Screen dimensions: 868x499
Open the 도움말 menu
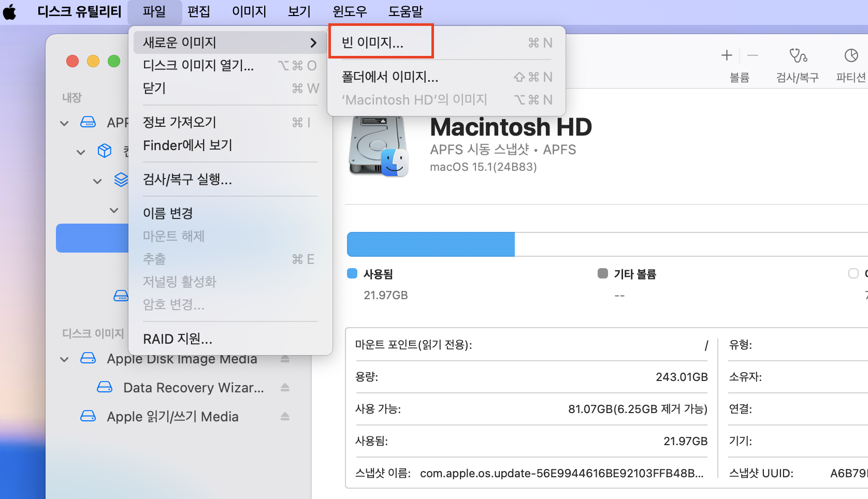point(406,11)
